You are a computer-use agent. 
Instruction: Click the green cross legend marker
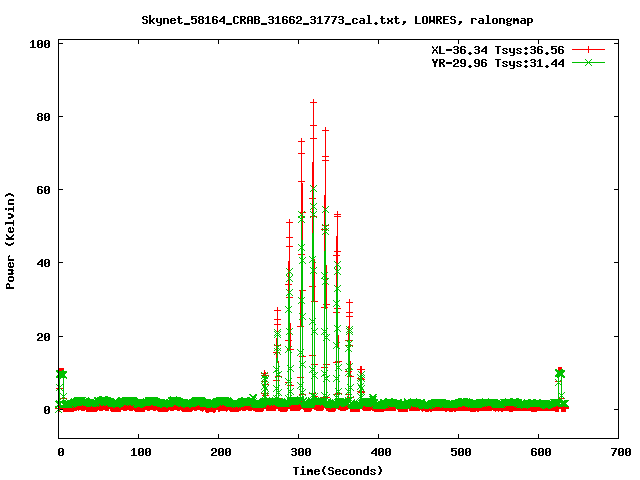[588, 62]
